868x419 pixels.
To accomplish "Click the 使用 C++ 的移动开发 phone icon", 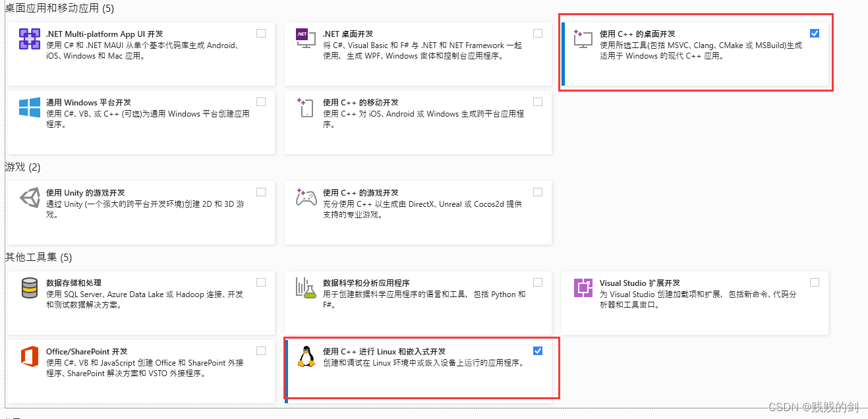I will coord(305,108).
